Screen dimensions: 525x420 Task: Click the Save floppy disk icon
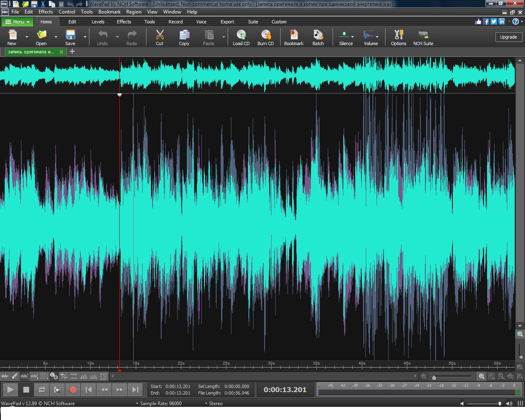(x=70, y=37)
